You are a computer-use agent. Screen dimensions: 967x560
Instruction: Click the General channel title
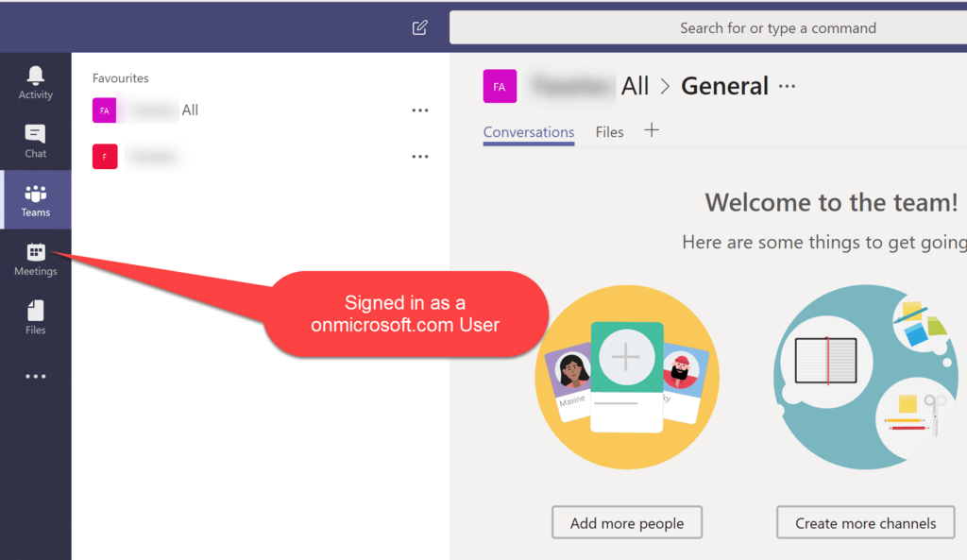724,86
